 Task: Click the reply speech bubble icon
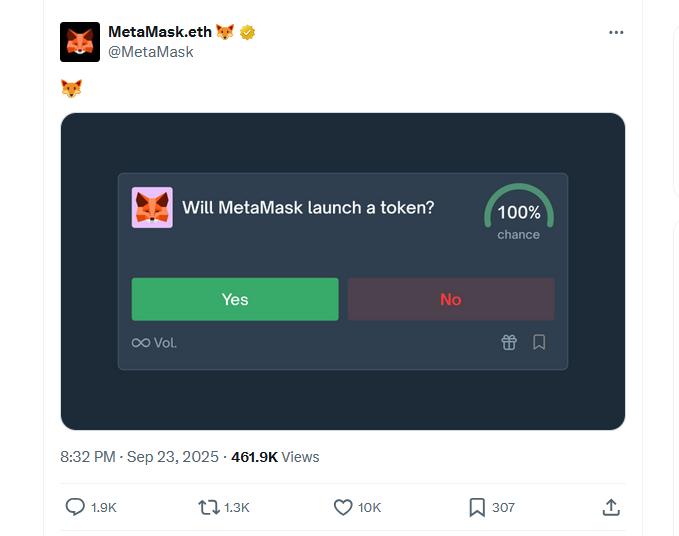coord(75,507)
